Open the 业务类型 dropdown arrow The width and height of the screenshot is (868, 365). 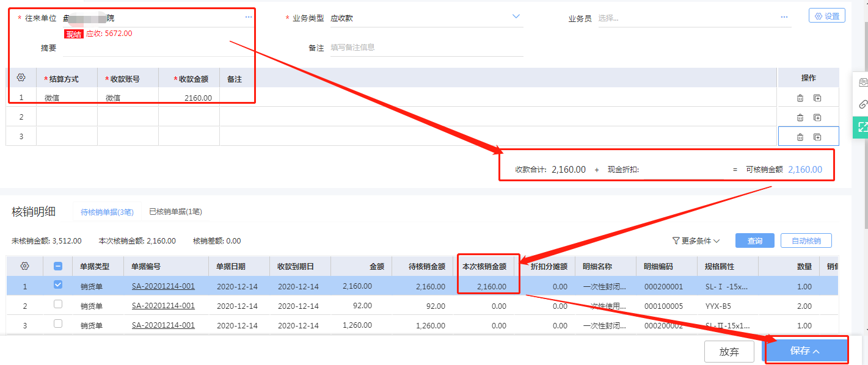[516, 16]
